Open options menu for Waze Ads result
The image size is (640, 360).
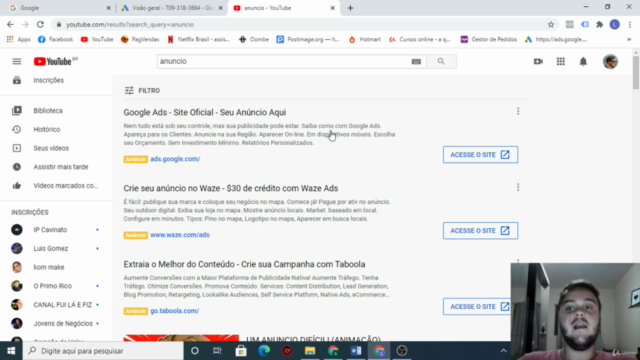[x=518, y=187]
